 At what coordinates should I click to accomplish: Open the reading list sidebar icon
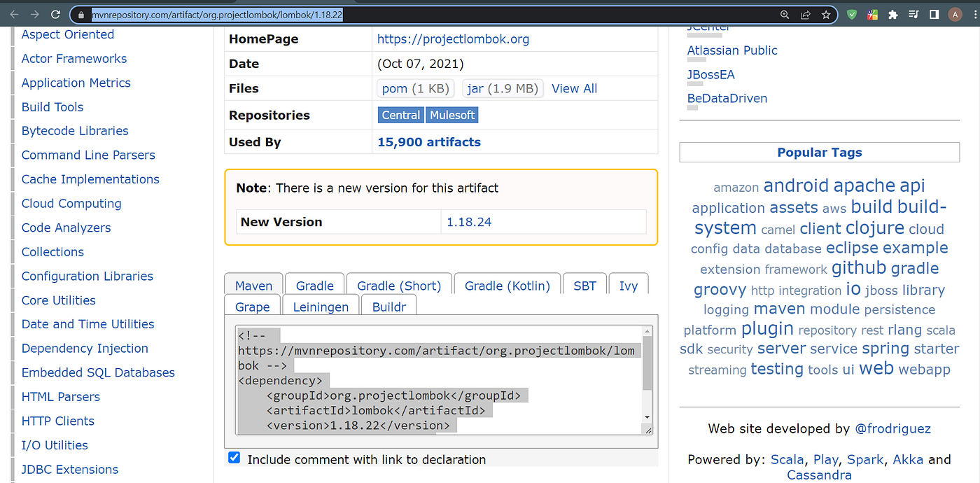click(x=933, y=14)
